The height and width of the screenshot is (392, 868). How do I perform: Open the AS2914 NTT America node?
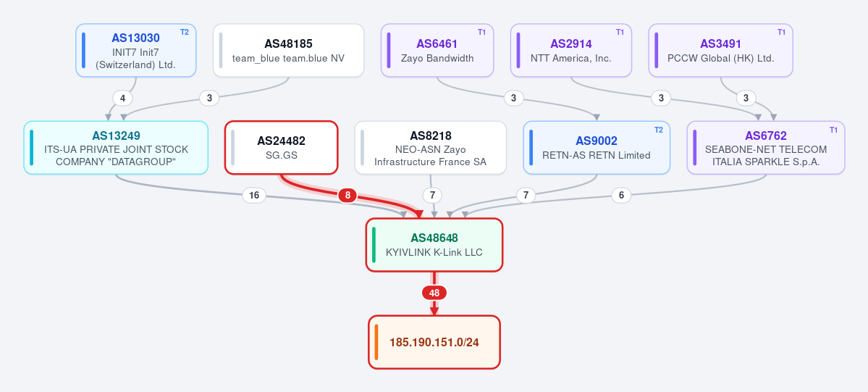click(570, 50)
